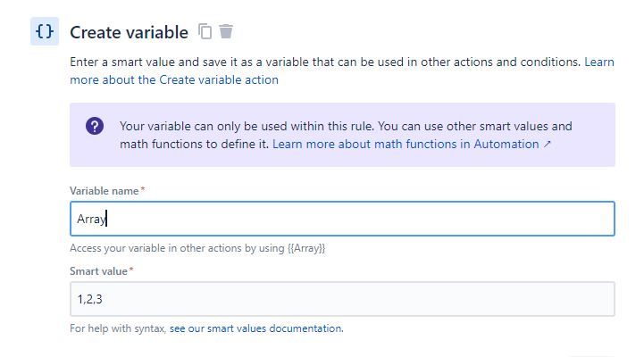Click 'Your variable can only be used' notice
This screenshot has width=644, height=357.
click(346, 135)
